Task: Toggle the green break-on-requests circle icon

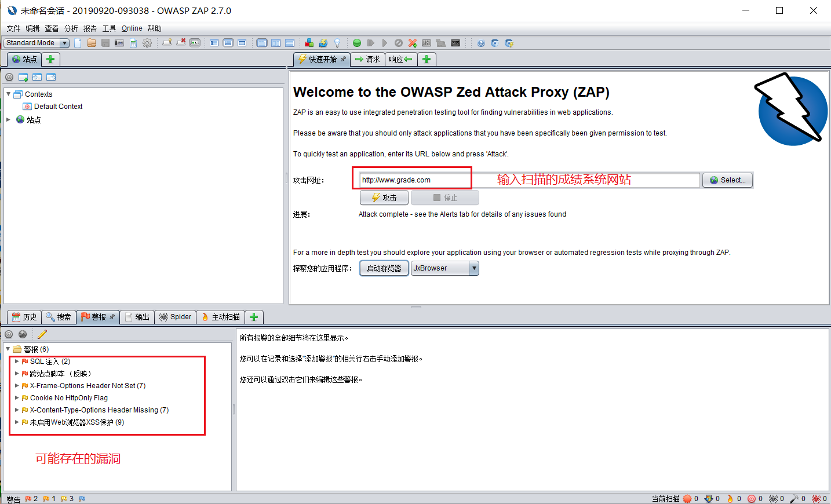Action: tap(357, 43)
